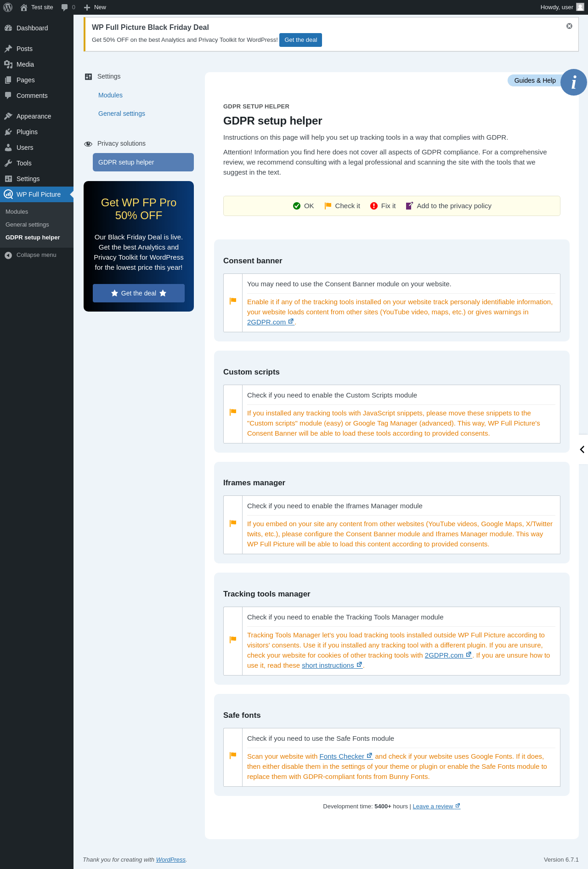Click the orange Check it flag in legend
This screenshot has width=588, height=869.
point(328,206)
